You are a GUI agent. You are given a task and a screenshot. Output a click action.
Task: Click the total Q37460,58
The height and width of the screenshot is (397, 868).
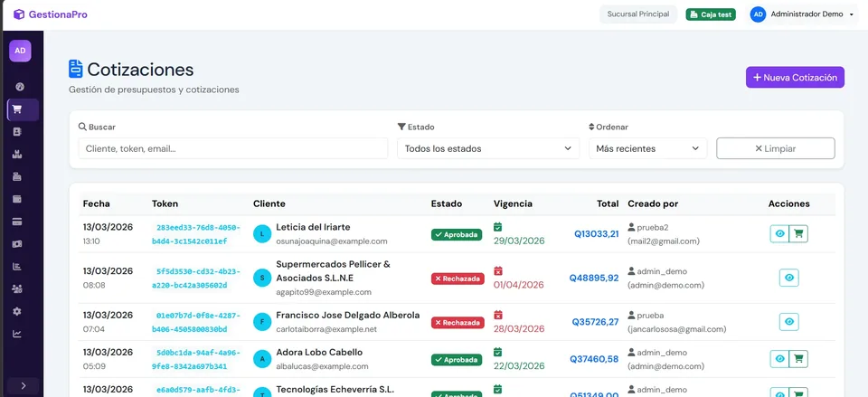pos(595,359)
